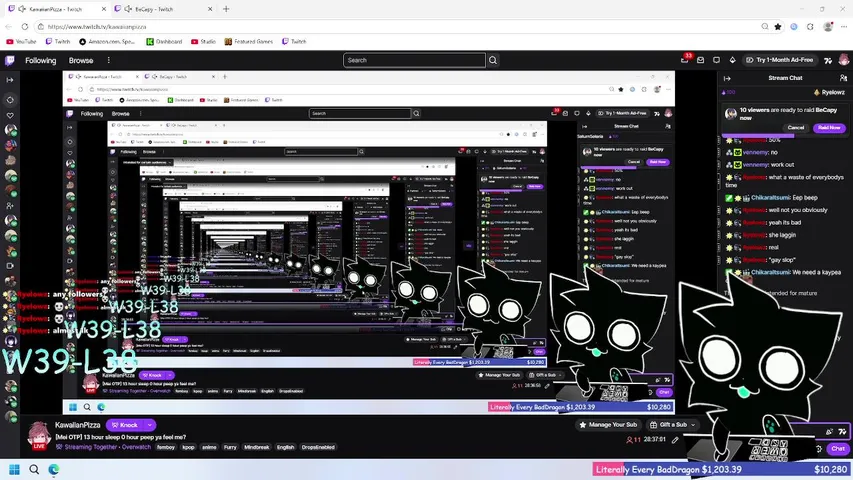
Task: Open the chat community users icon
Action: tap(843, 78)
